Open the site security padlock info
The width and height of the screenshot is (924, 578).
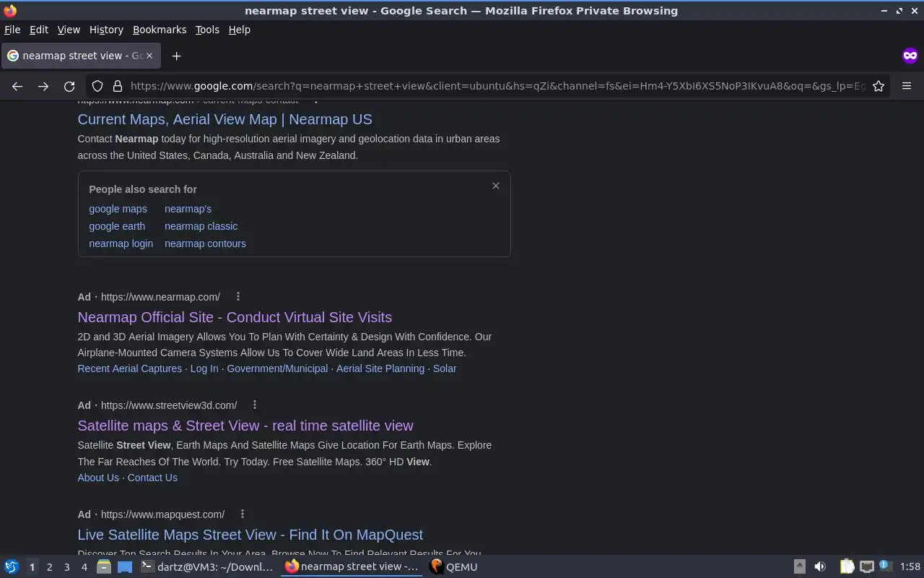117,86
